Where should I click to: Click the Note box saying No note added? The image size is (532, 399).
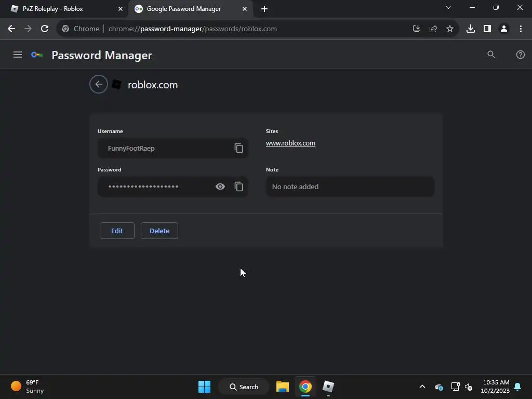(x=350, y=187)
